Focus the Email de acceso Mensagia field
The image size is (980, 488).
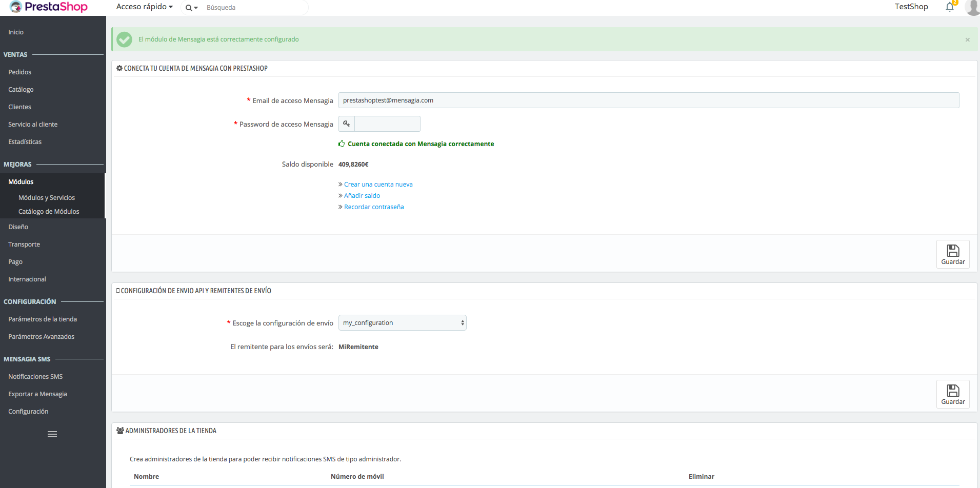click(648, 100)
